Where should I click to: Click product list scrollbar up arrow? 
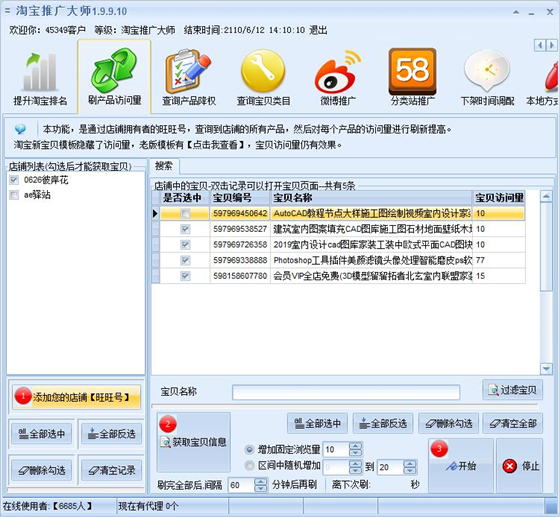coord(546,196)
